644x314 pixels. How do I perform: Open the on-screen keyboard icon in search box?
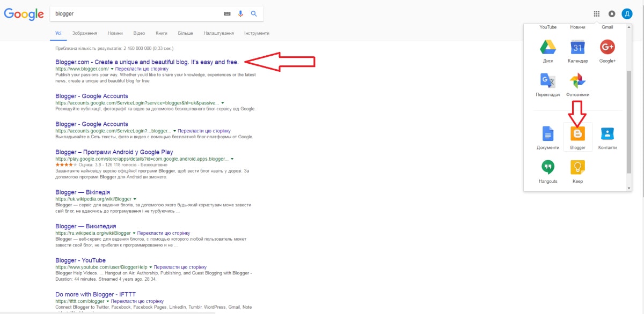pyautogui.click(x=227, y=14)
